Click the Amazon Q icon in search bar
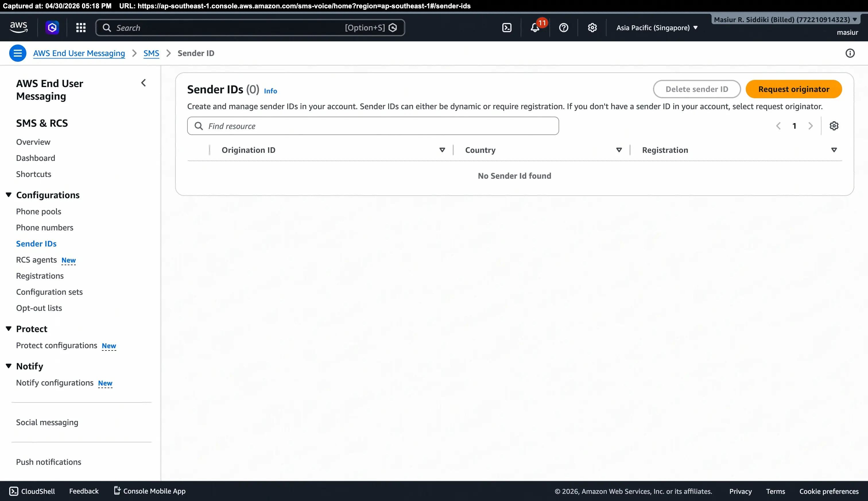The height and width of the screenshot is (501, 868). coord(393,28)
